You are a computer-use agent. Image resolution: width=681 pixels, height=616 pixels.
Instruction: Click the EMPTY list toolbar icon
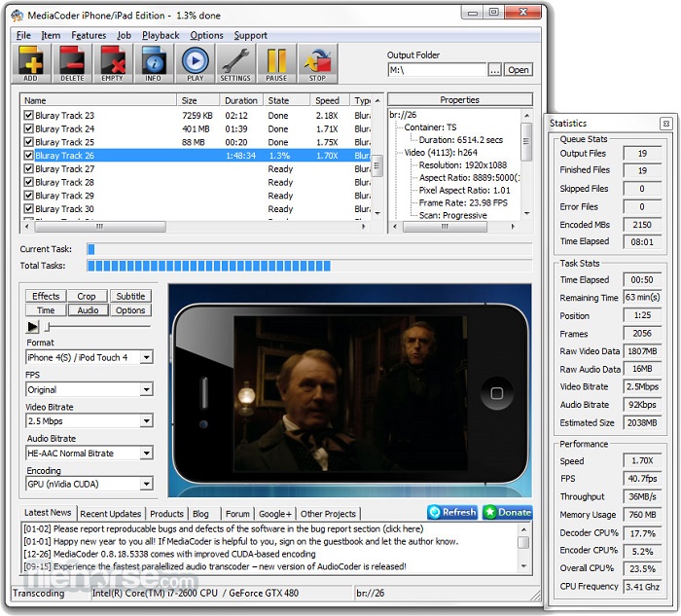pos(113,64)
